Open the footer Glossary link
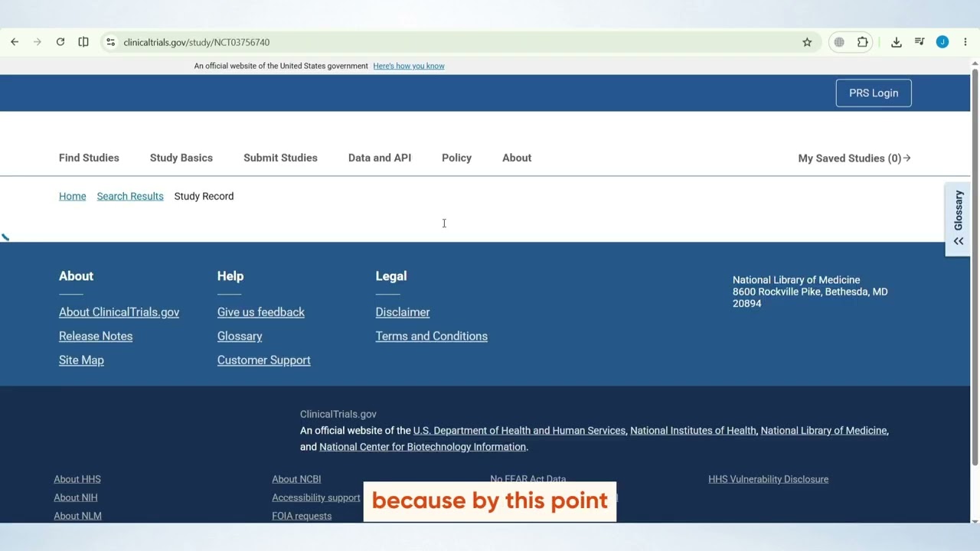Screen dimensions: 980x551 (240, 336)
